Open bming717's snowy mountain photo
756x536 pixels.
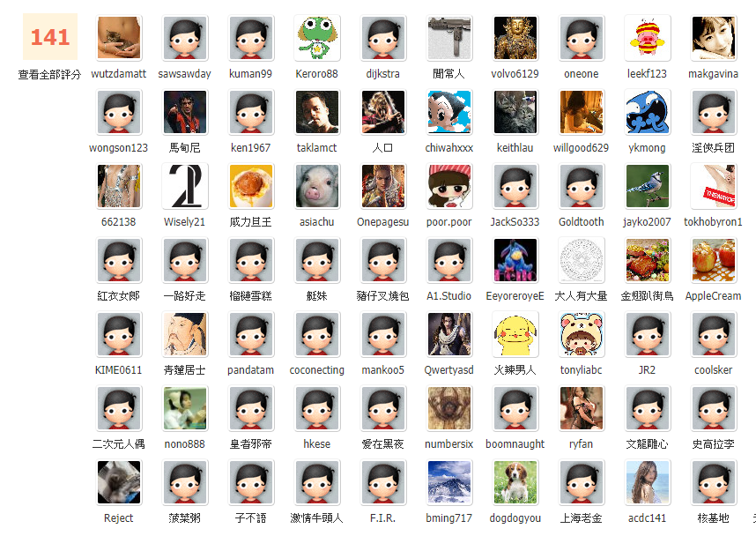[x=449, y=482]
